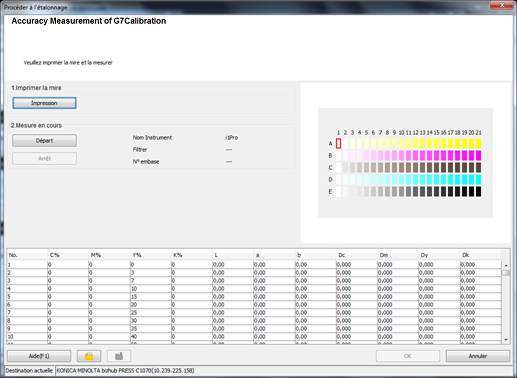Print the chart with the Impression button
Image resolution: width=517 pixels, height=378 pixels.
(x=44, y=103)
